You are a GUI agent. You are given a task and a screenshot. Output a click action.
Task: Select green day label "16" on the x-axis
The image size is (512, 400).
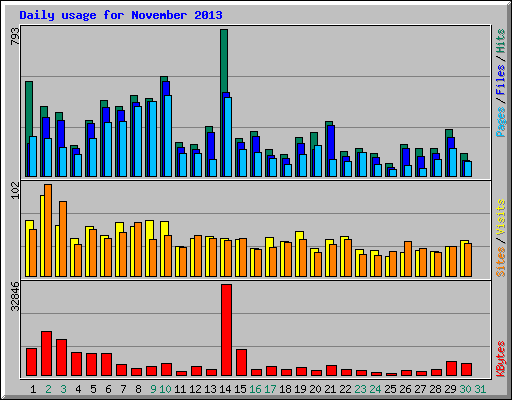(x=255, y=389)
